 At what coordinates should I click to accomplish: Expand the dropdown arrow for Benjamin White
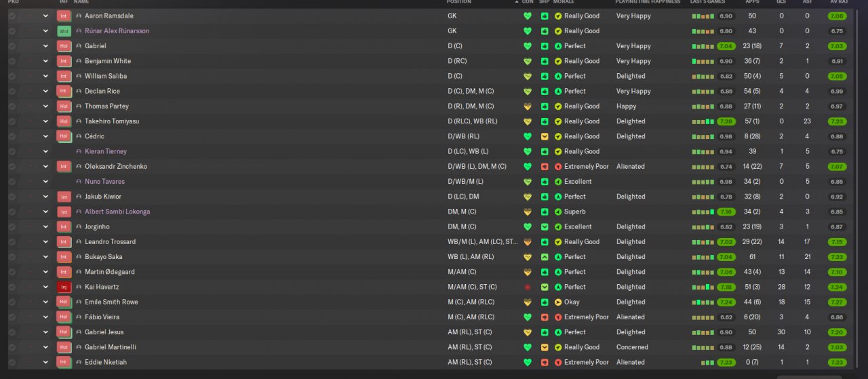pos(45,61)
